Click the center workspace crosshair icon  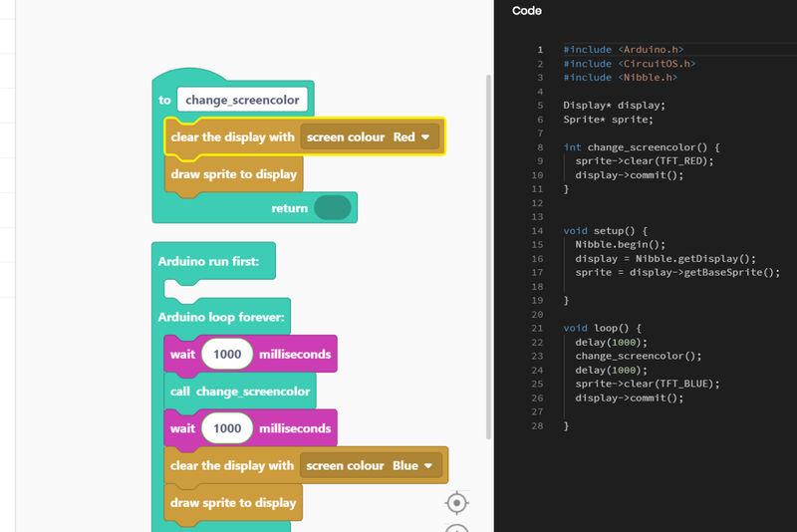456,503
